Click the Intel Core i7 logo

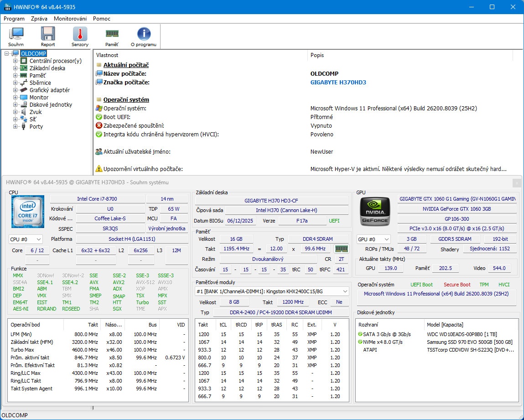click(x=27, y=212)
